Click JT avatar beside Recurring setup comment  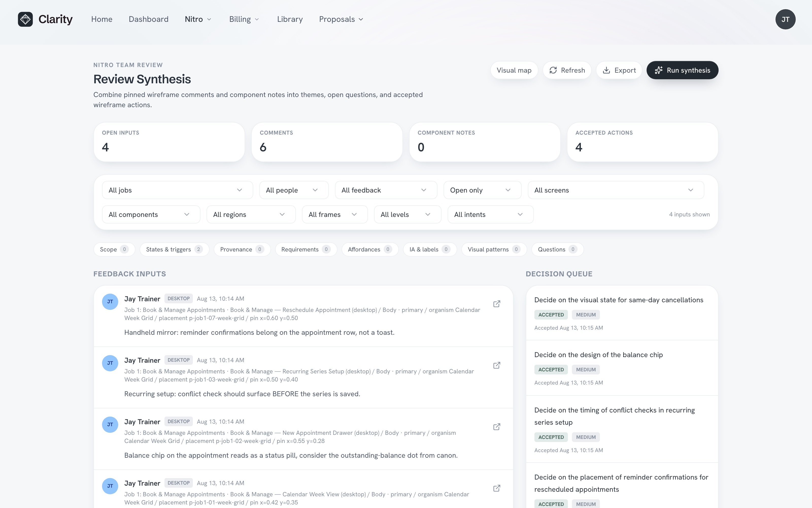pyautogui.click(x=110, y=363)
